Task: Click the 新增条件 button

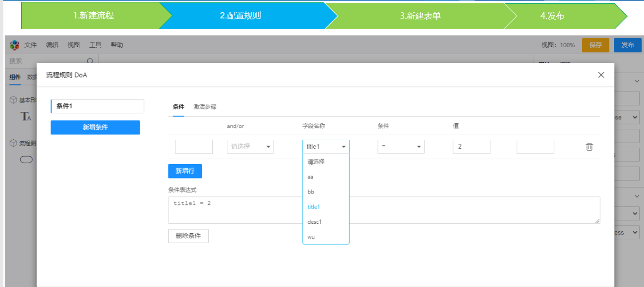Action: click(x=95, y=127)
